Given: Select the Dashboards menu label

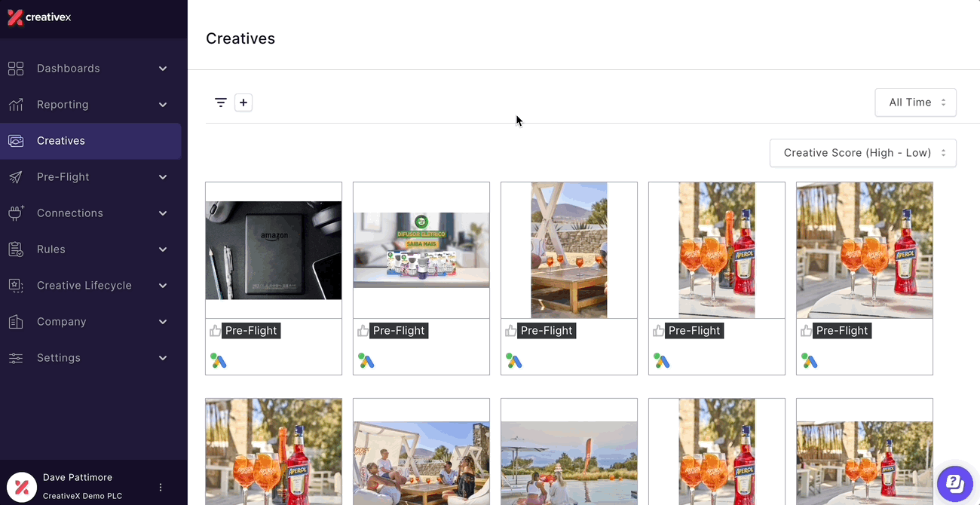Looking at the screenshot, I should tap(69, 69).
